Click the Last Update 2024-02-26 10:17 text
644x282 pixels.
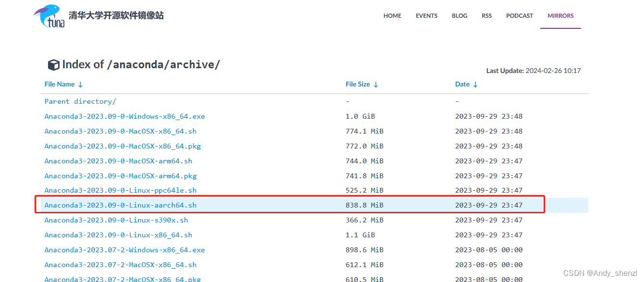(534, 71)
